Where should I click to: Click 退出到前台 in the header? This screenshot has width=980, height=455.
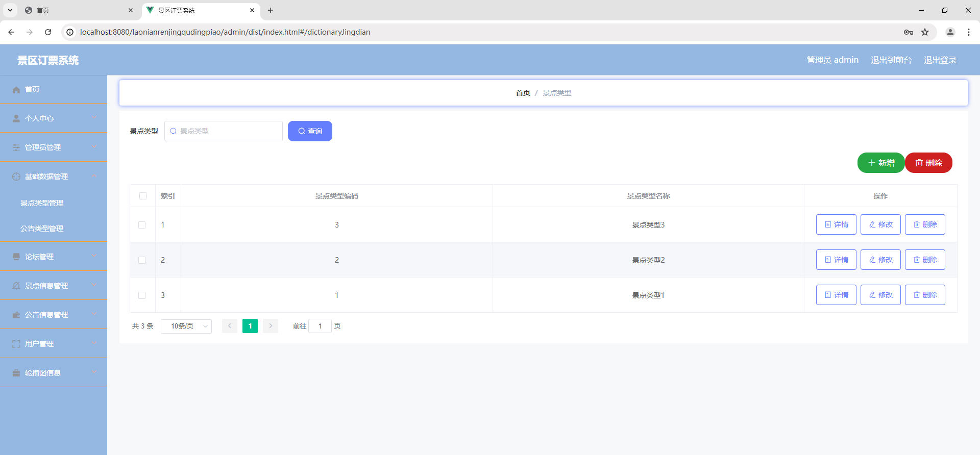[x=891, y=60]
